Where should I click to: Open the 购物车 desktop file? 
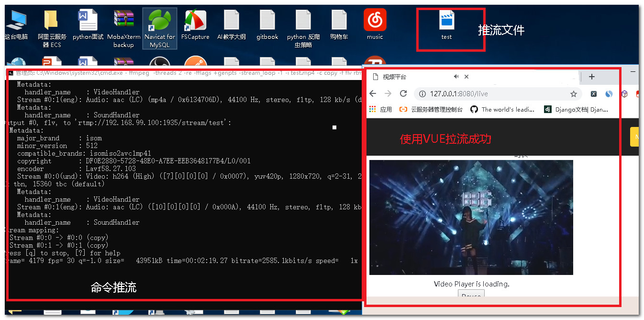(339, 22)
